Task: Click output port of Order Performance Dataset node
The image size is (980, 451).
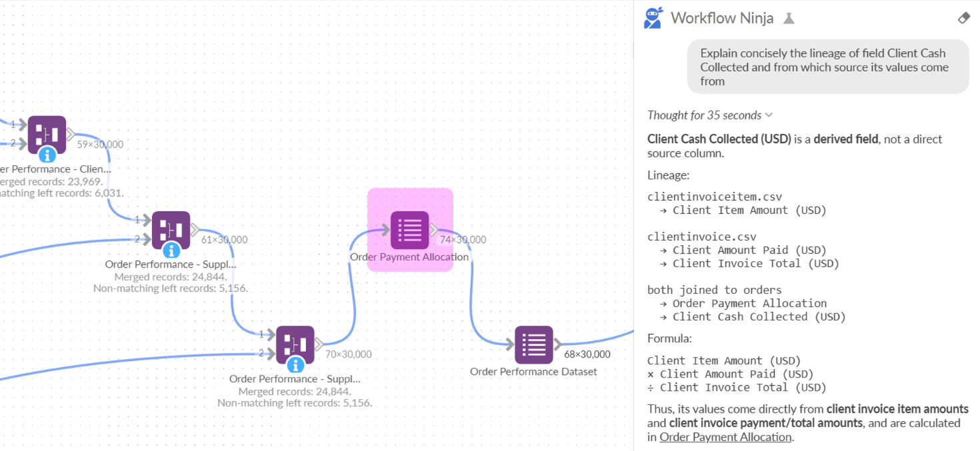Action: (558, 344)
